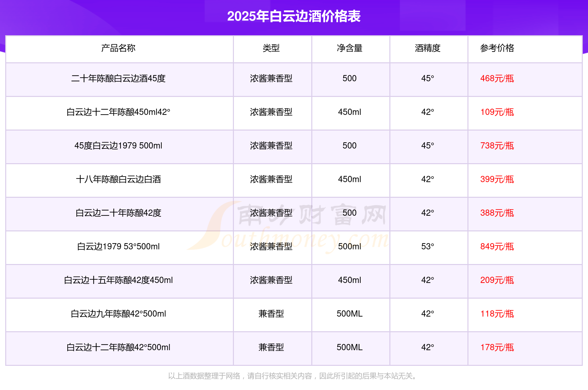Click 浓酱兼香型 in the 十八年陈酿 row
Screen dimensions: 588x390
tap(271, 179)
